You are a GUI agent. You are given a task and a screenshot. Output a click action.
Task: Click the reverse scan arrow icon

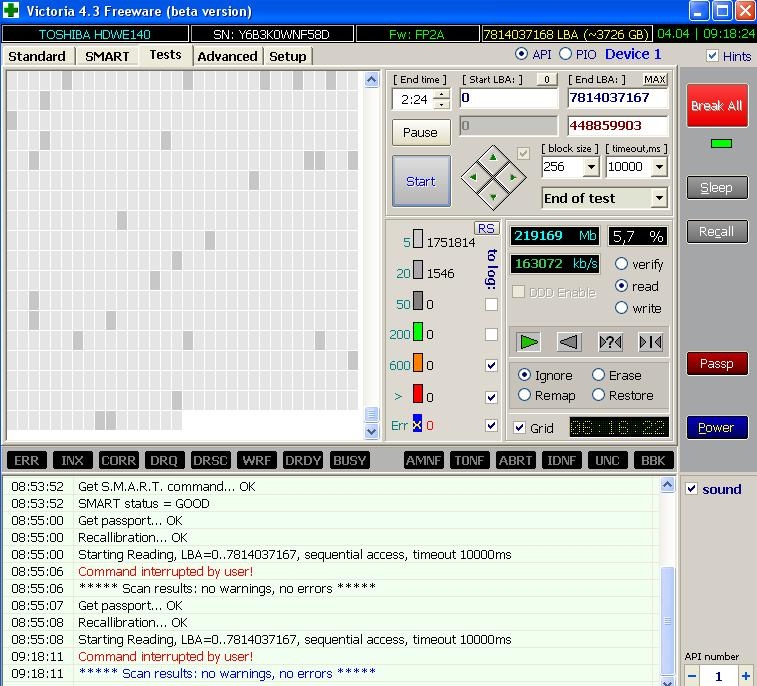tap(569, 342)
